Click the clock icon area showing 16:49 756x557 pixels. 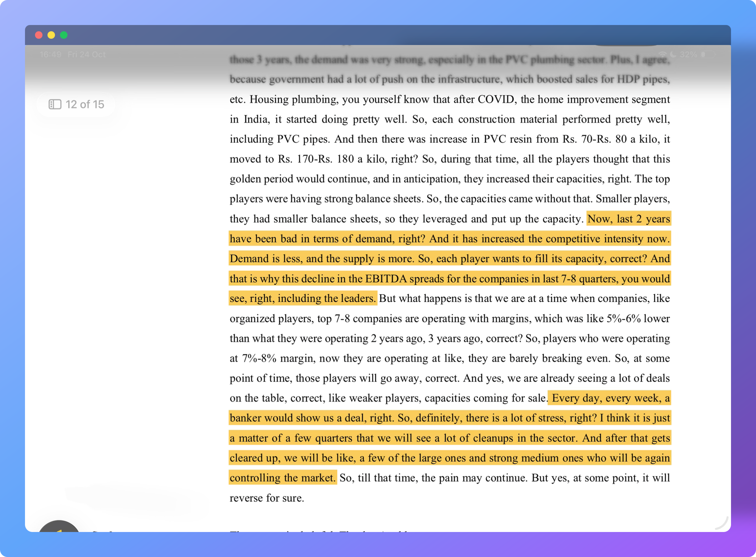(x=51, y=55)
